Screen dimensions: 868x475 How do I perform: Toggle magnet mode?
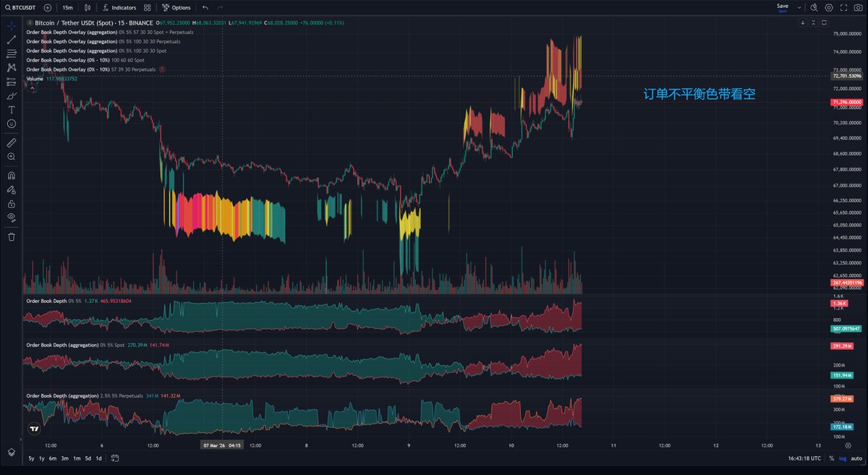(12, 175)
